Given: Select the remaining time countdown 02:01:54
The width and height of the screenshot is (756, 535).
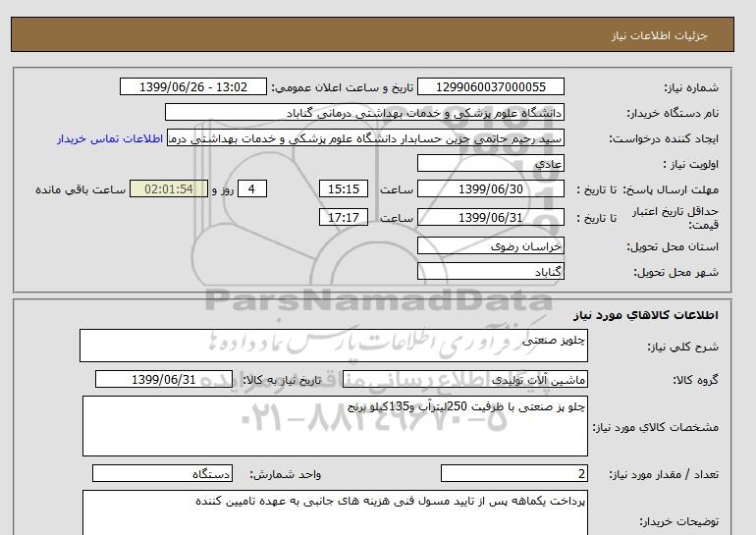Looking at the screenshot, I should tap(169, 188).
